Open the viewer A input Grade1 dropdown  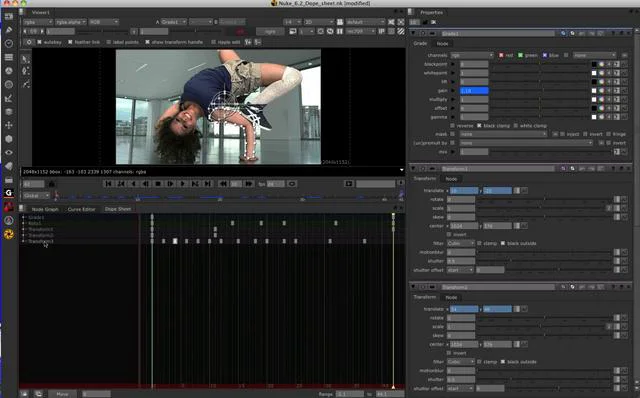coord(173,22)
